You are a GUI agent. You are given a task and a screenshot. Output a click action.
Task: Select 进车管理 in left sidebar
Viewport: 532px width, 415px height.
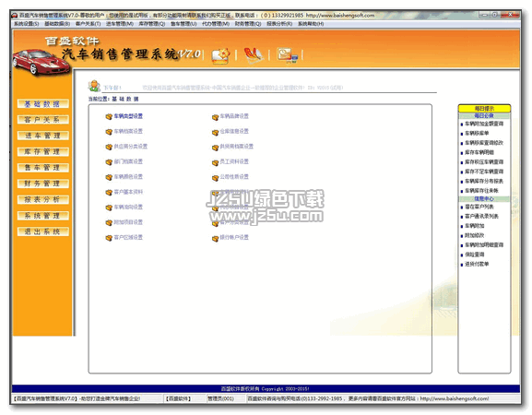42,136
